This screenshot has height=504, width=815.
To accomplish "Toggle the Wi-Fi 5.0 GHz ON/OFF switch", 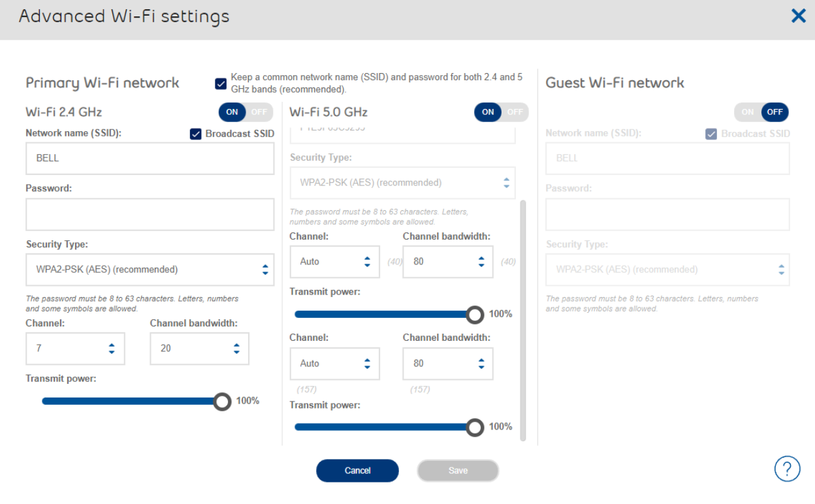I will coord(501,112).
